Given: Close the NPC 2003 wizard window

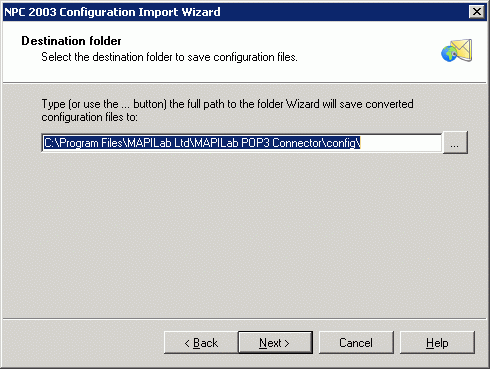Looking at the screenshot, I should coord(477,12).
